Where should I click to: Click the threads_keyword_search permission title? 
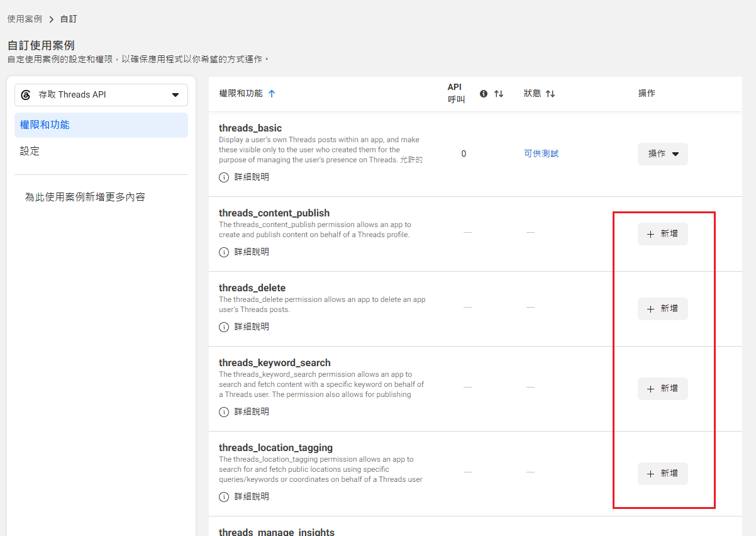click(275, 363)
